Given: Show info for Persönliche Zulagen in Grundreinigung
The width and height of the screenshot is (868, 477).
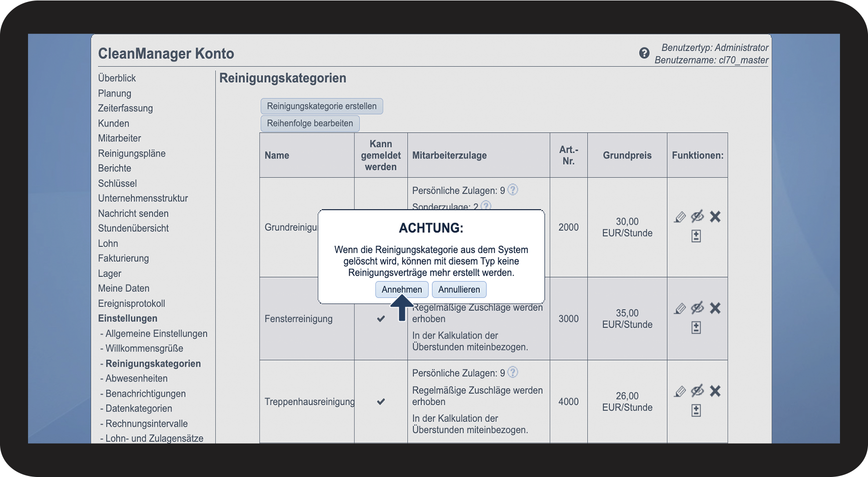Looking at the screenshot, I should tap(513, 190).
